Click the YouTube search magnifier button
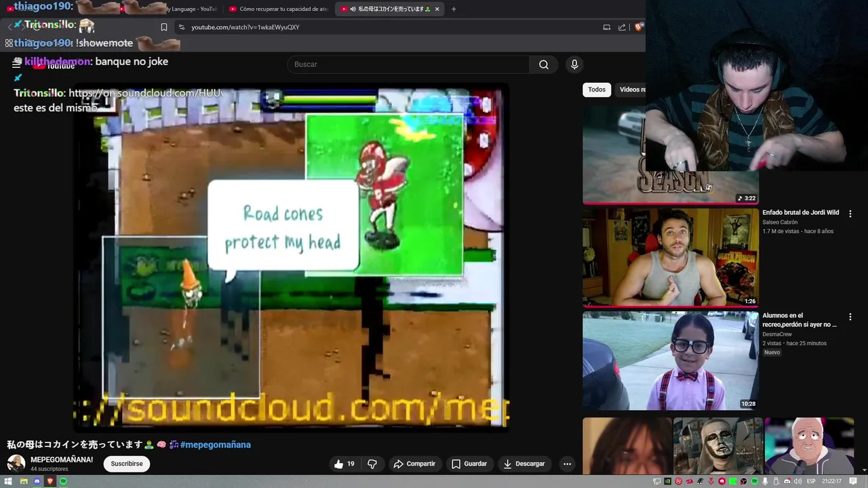Screen dimensions: 868x488 (544, 64)
